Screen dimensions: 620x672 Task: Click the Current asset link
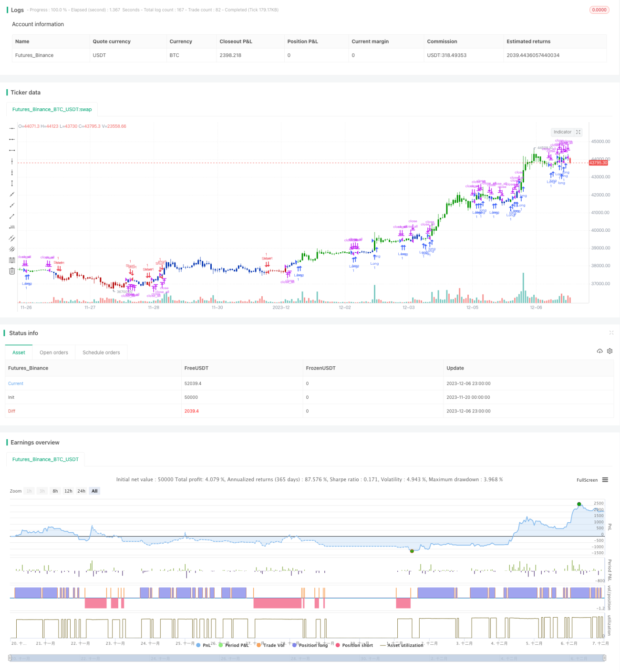(x=16, y=383)
